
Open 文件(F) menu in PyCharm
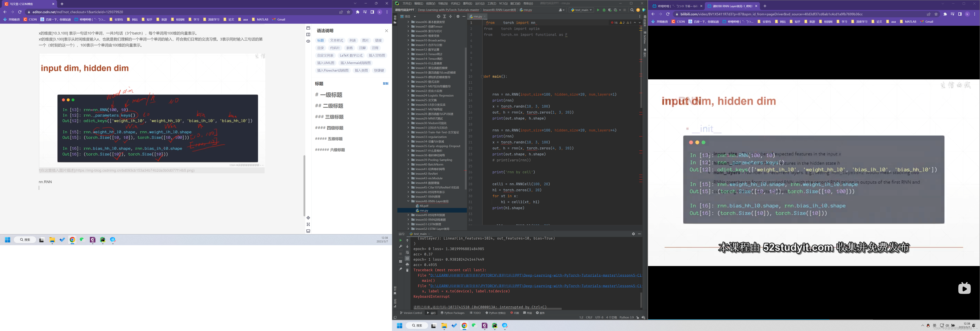click(407, 3)
